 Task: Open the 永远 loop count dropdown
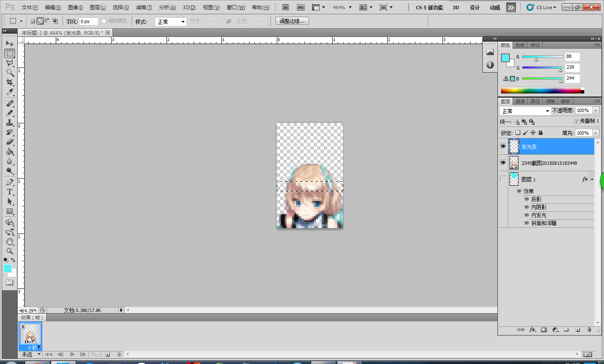point(31,354)
